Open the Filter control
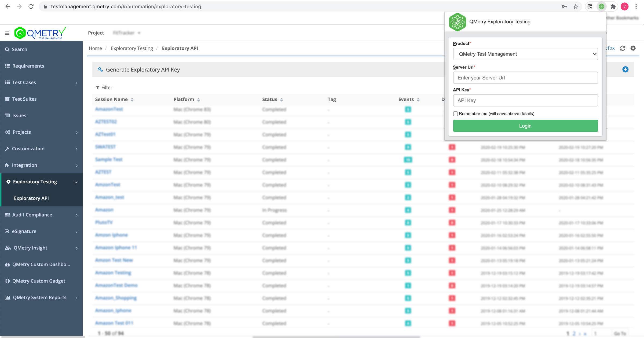644x338 pixels. [x=104, y=88]
